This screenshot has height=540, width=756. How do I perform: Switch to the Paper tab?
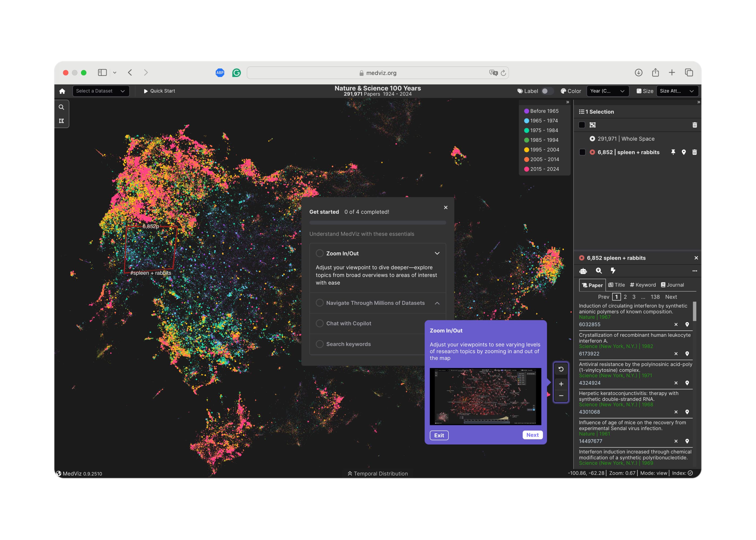pos(592,285)
